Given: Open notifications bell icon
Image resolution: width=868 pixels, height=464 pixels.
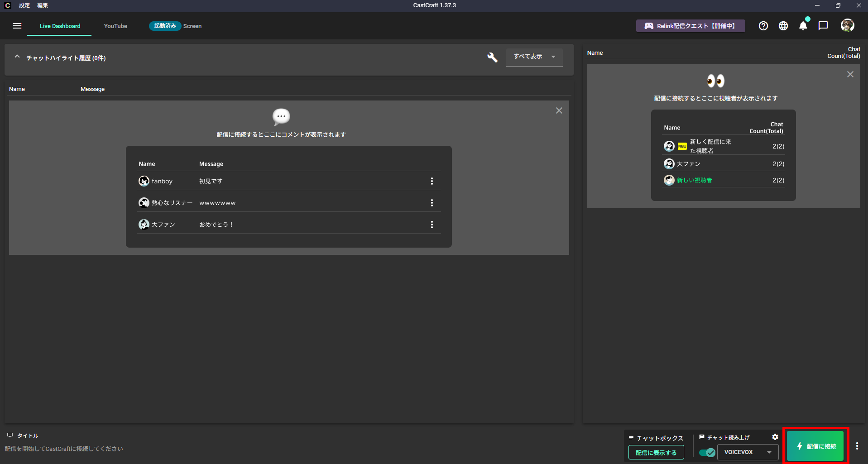Looking at the screenshot, I should pos(803,26).
